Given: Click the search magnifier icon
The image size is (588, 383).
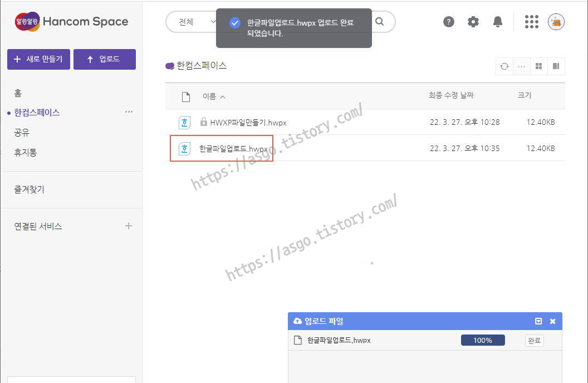Looking at the screenshot, I should pos(380,21).
